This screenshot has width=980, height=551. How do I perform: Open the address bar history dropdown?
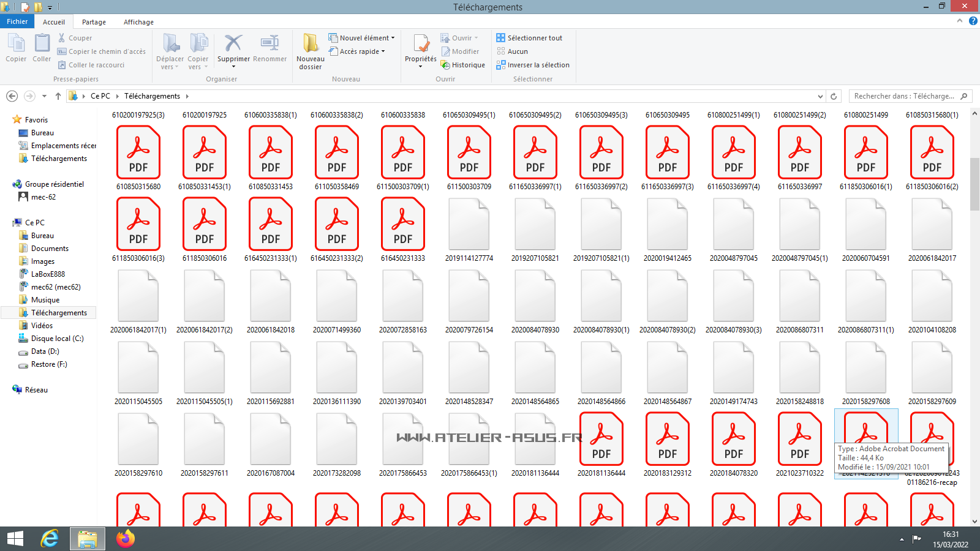pyautogui.click(x=820, y=96)
